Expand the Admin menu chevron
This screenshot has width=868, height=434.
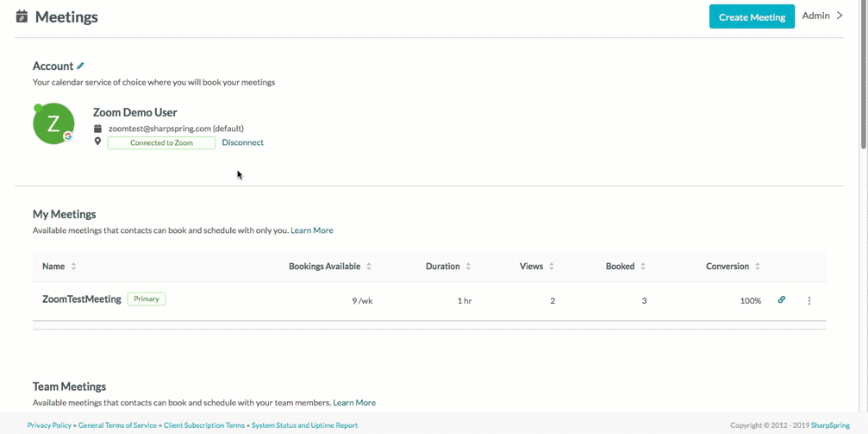840,16
